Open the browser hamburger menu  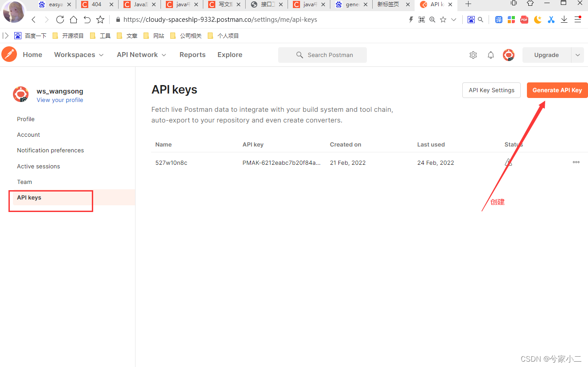578,20
